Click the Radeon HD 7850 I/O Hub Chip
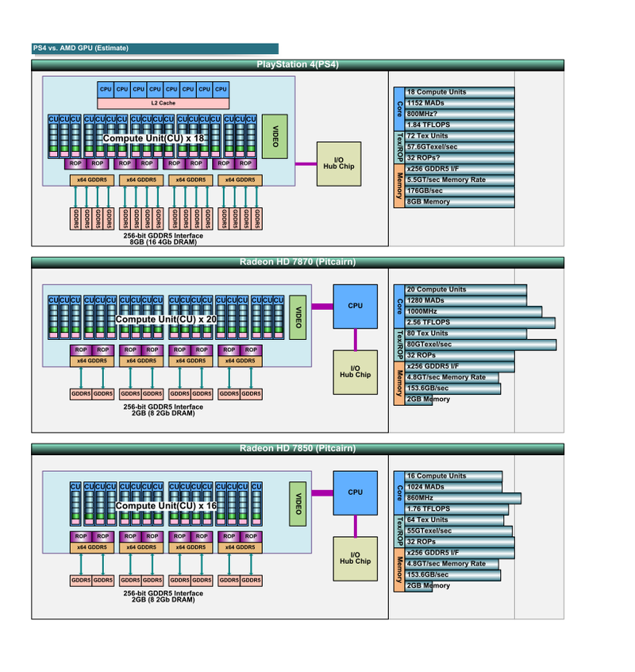Screen dimensions: 635x672 click(x=355, y=558)
